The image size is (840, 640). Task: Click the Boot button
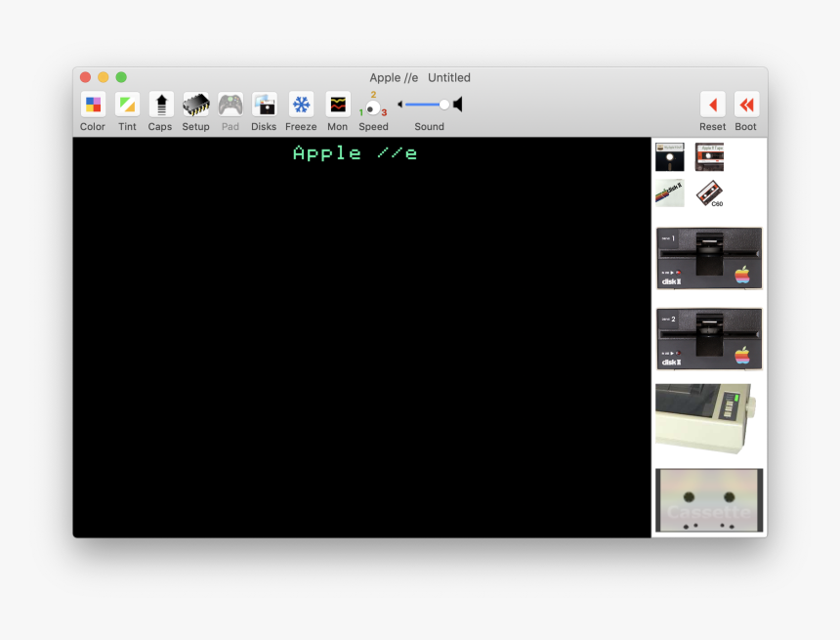coord(745,104)
